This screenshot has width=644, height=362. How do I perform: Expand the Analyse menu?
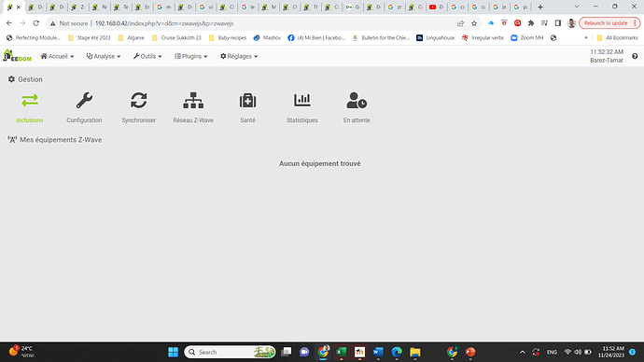coord(103,56)
